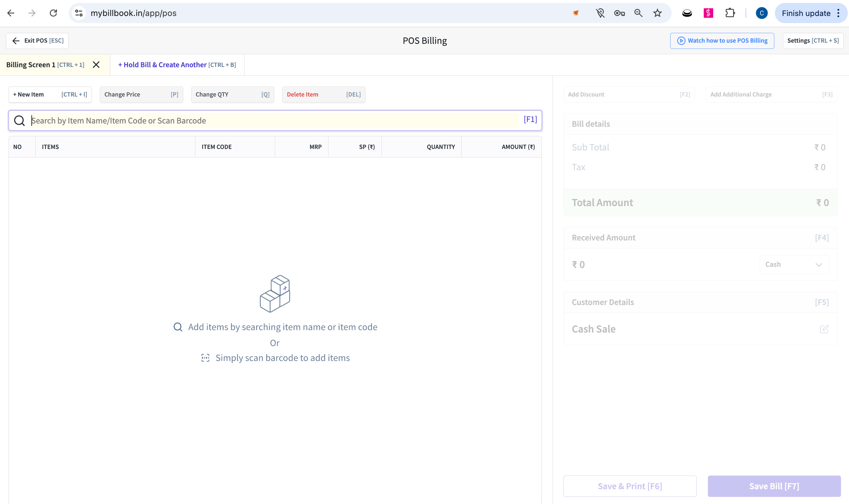This screenshot has height=504, width=849.
Task: Click the browser zoom magnifier icon
Action: pos(638,13)
